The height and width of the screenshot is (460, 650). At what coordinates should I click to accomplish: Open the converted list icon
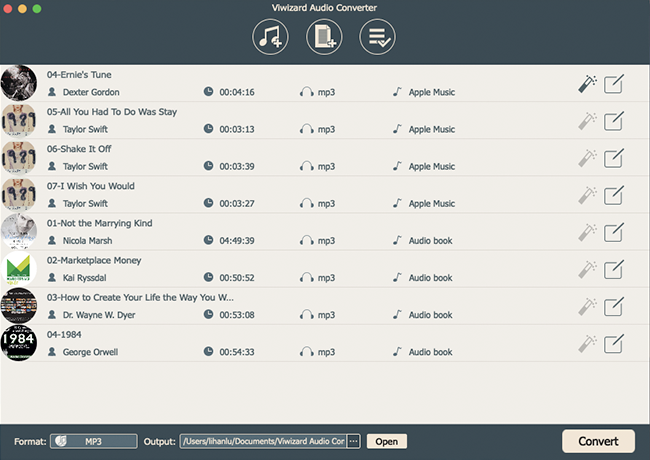tap(378, 37)
